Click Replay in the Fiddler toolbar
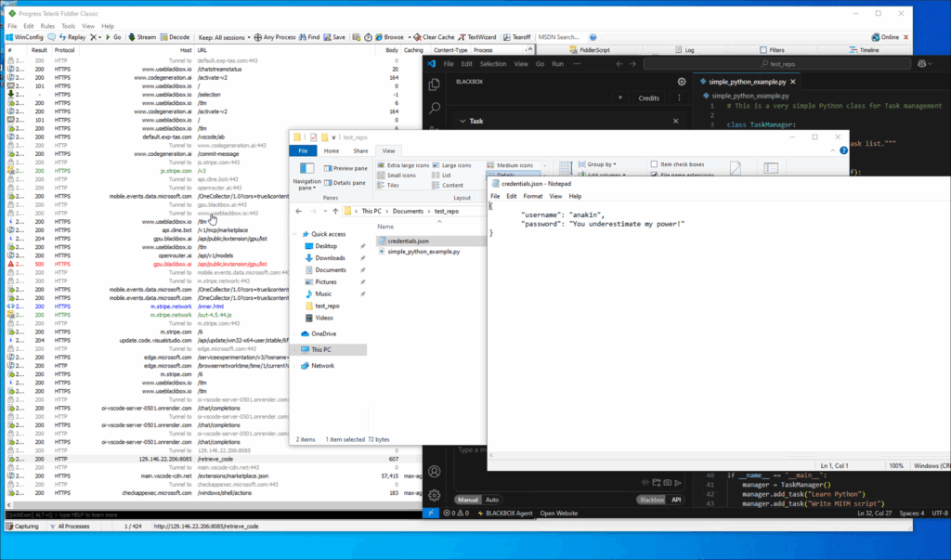 pos(73,37)
